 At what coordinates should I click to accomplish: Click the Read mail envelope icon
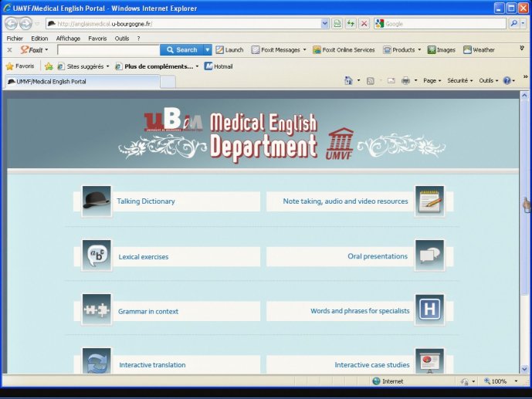(x=391, y=81)
